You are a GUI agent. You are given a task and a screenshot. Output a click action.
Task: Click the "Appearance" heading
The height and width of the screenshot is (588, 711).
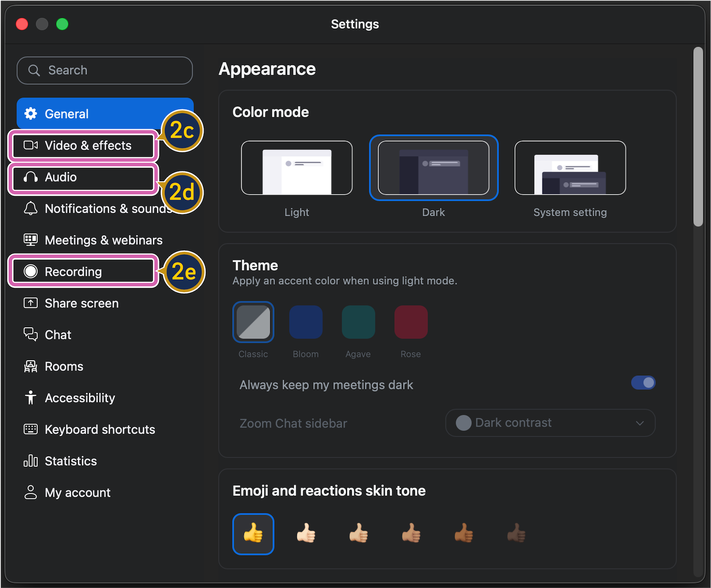pos(267,69)
